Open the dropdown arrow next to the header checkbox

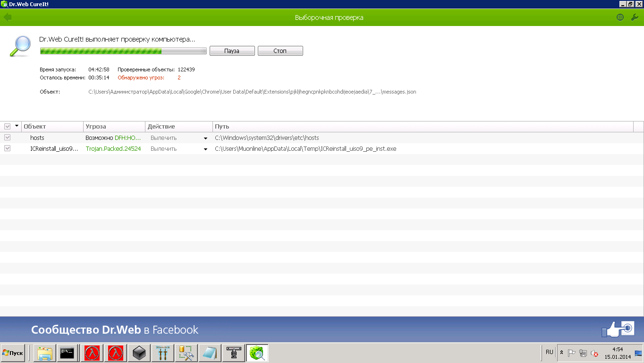coord(17,126)
